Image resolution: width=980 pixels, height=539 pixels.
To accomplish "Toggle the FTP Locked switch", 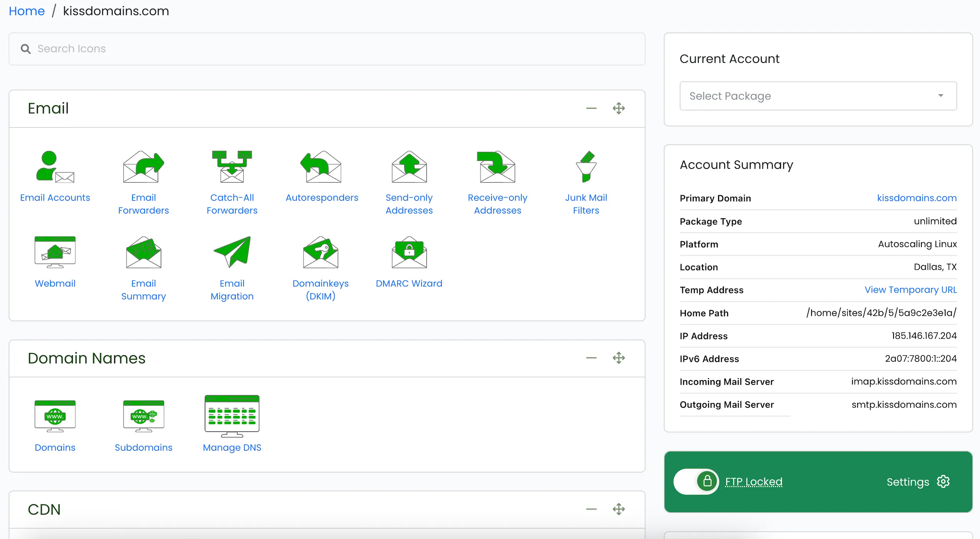I will 696,482.
